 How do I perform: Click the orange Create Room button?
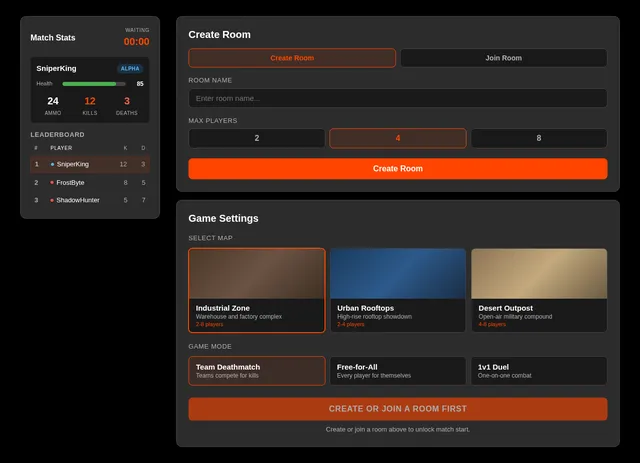(x=398, y=169)
